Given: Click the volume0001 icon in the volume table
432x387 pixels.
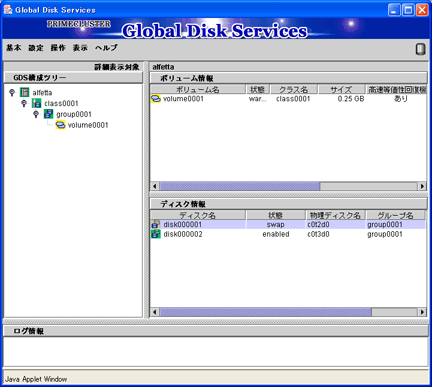Looking at the screenshot, I should [x=156, y=99].
